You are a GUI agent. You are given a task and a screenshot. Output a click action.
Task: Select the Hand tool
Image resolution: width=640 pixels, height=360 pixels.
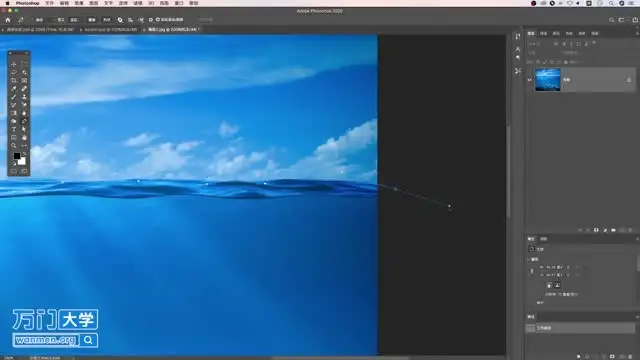point(24,138)
